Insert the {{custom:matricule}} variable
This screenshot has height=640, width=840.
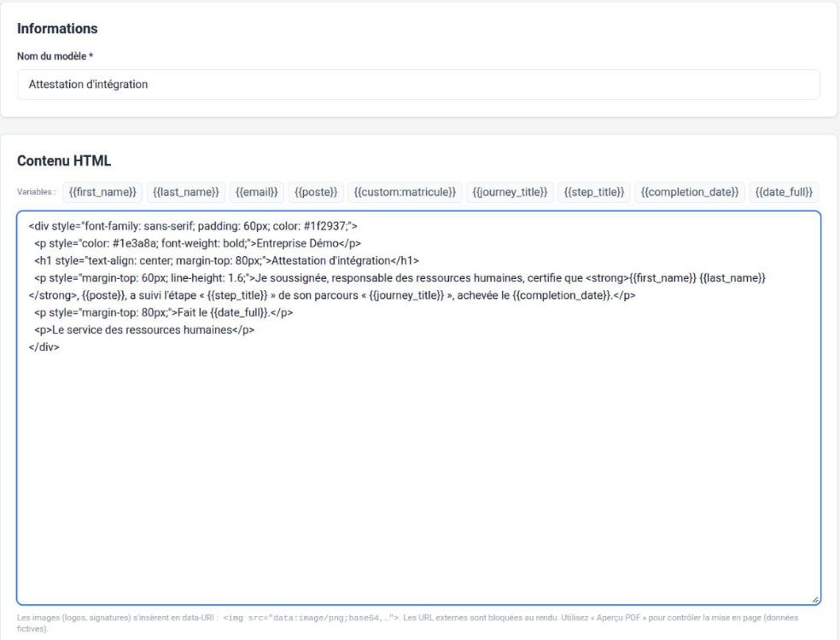(405, 192)
